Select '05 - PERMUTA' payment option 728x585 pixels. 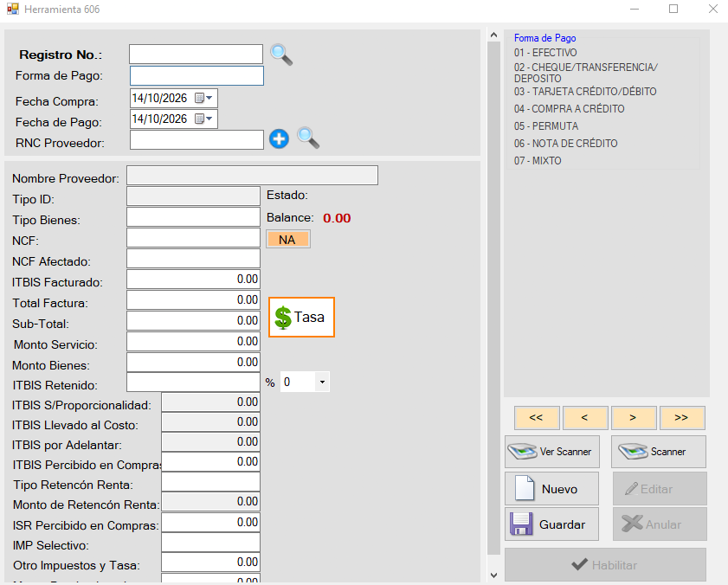click(546, 125)
